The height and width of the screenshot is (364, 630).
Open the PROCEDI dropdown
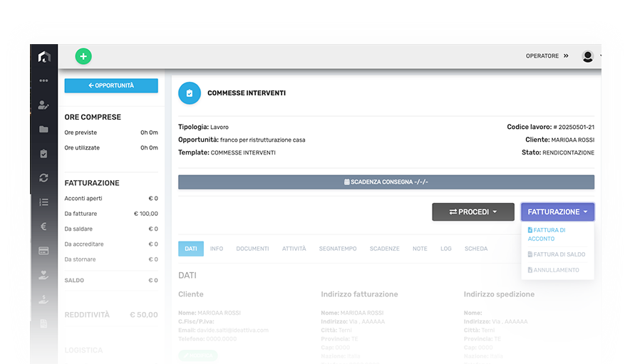point(473,212)
